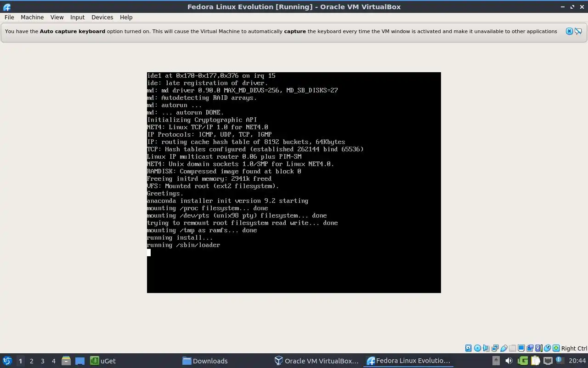Image resolution: width=588 pixels, height=368 pixels.
Task: Click the 20:44 panel clock
Action: click(577, 361)
